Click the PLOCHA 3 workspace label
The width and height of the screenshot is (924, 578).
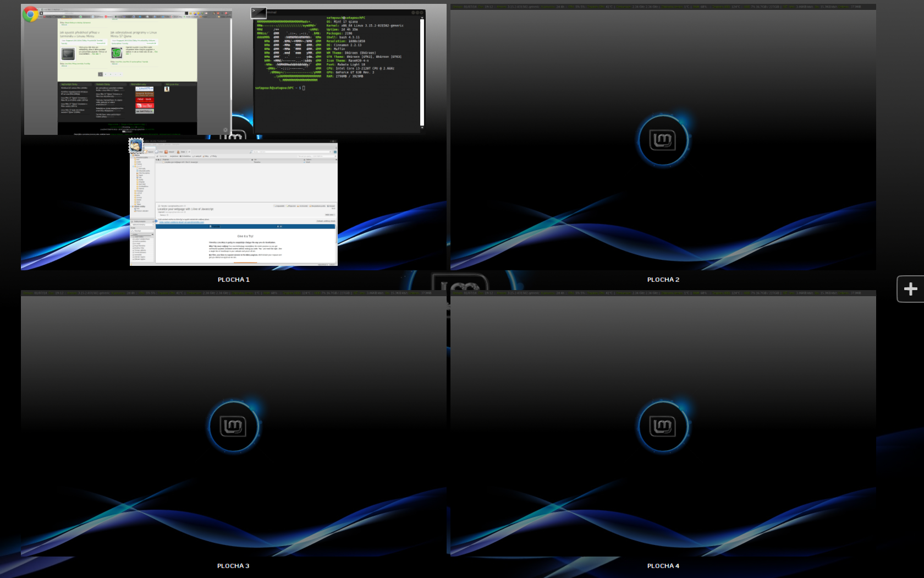[x=233, y=566]
